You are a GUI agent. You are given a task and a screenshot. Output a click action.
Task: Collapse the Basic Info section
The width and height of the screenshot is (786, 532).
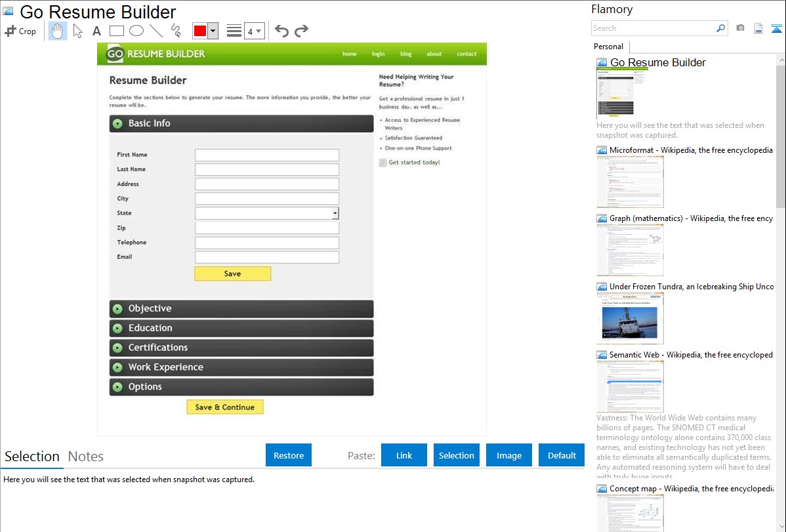coord(241,123)
